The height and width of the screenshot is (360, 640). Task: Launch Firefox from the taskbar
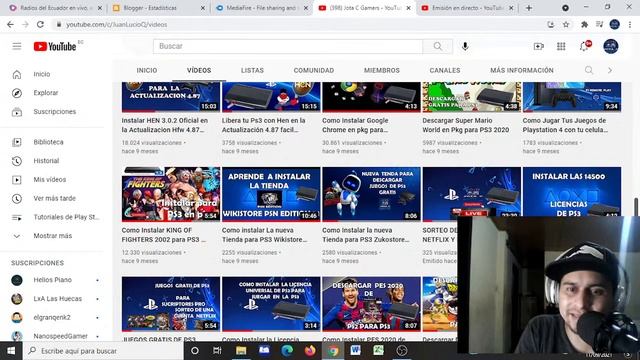(x=310, y=351)
